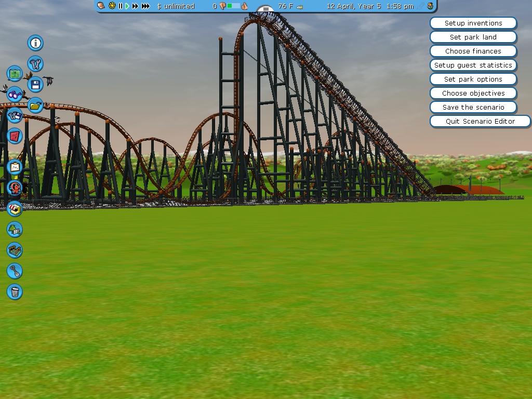Viewport: 532px width, 399px height.
Task: Click the floppy disk save icon
Action: point(35,85)
